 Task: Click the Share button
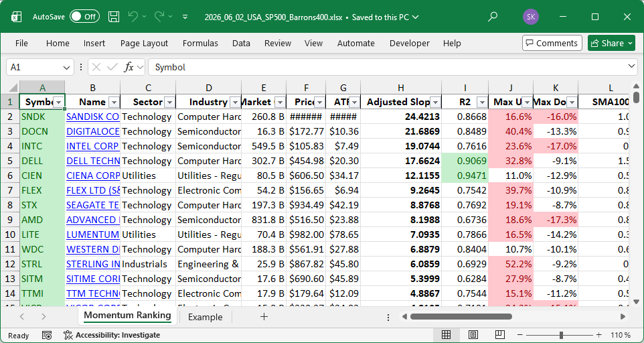point(611,43)
